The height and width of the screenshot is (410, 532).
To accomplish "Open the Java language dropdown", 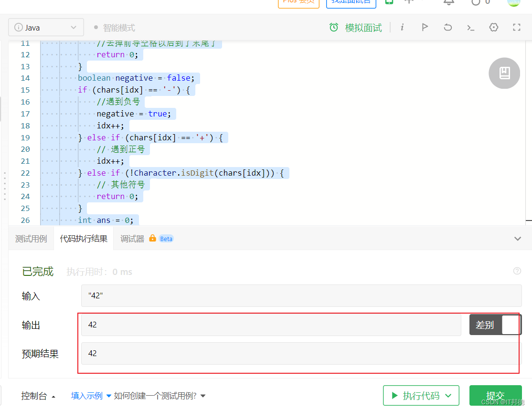I will [x=46, y=28].
